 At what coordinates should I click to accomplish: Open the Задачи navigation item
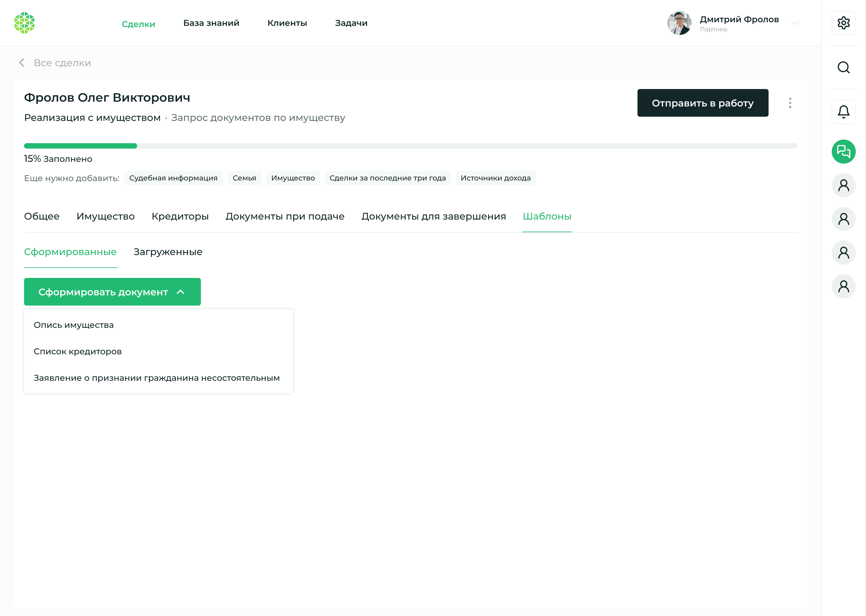[351, 23]
